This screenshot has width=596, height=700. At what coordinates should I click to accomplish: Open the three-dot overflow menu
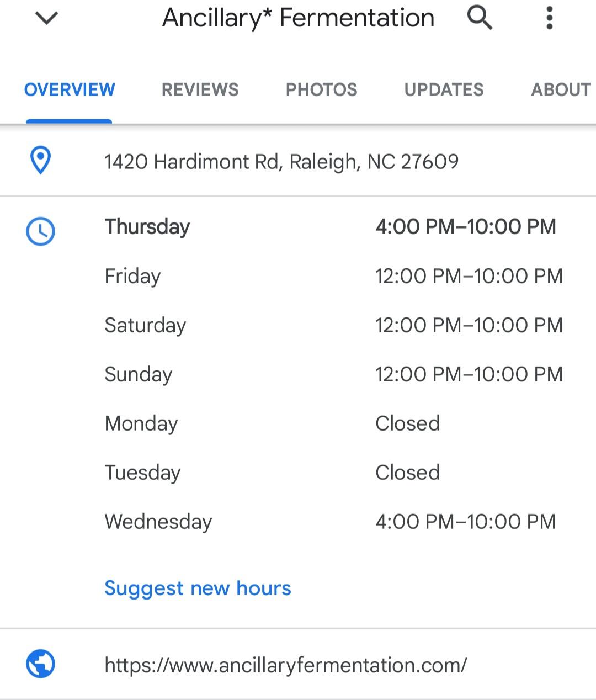pos(549,18)
